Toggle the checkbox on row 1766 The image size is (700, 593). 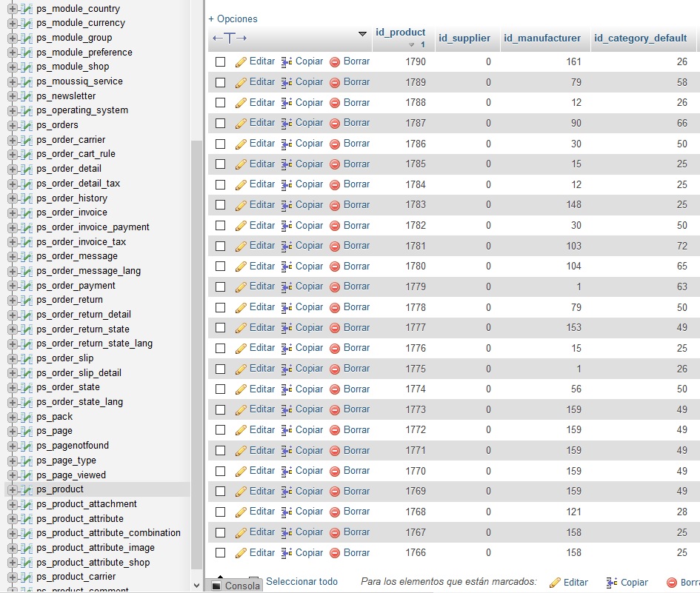(x=221, y=553)
